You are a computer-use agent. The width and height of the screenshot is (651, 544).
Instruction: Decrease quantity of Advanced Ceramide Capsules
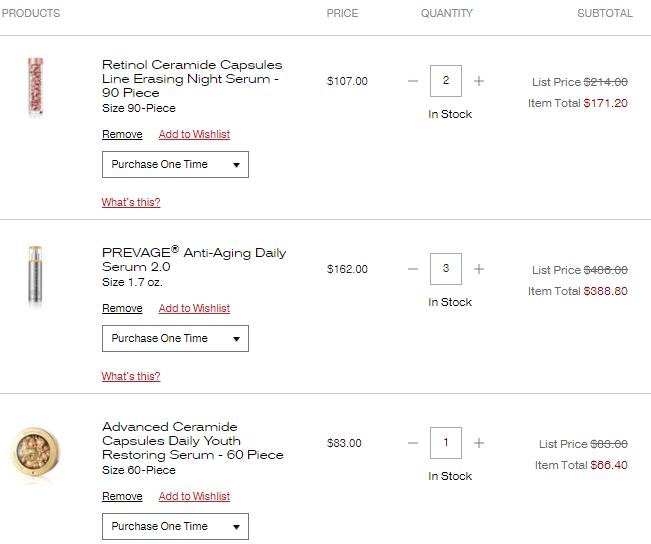413,443
